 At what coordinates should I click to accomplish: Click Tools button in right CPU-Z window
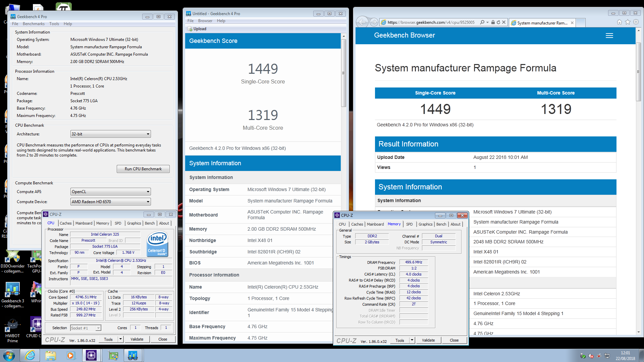[400, 340]
